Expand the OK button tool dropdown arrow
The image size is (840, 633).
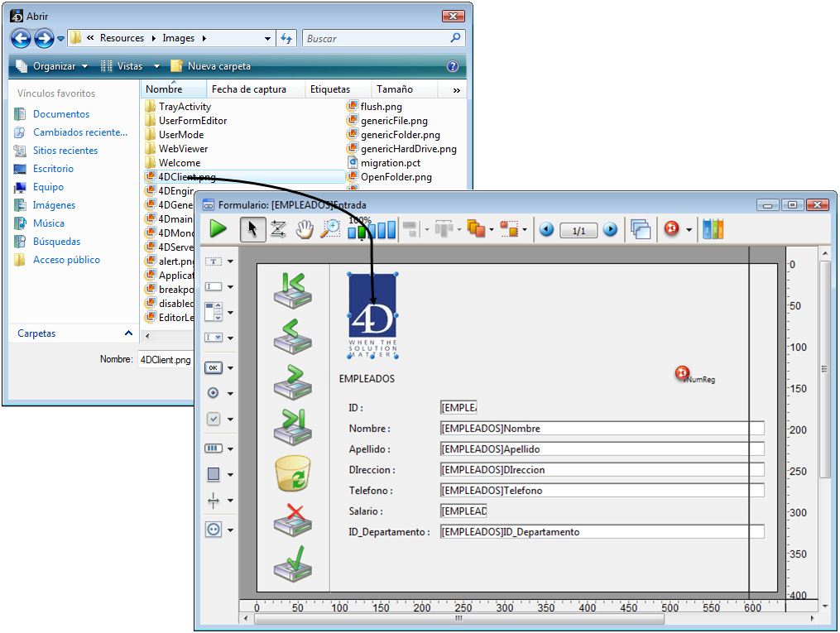[230, 367]
